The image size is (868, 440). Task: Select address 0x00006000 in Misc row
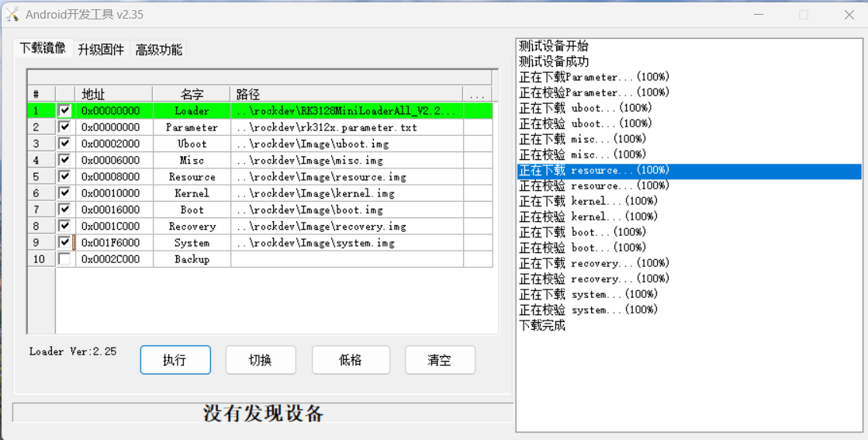pyautogui.click(x=114, y=160)
